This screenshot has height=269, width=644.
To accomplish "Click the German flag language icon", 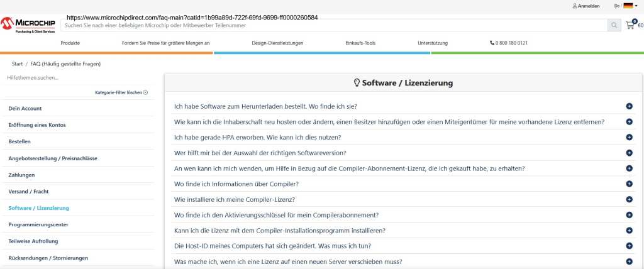I will 628,6.
